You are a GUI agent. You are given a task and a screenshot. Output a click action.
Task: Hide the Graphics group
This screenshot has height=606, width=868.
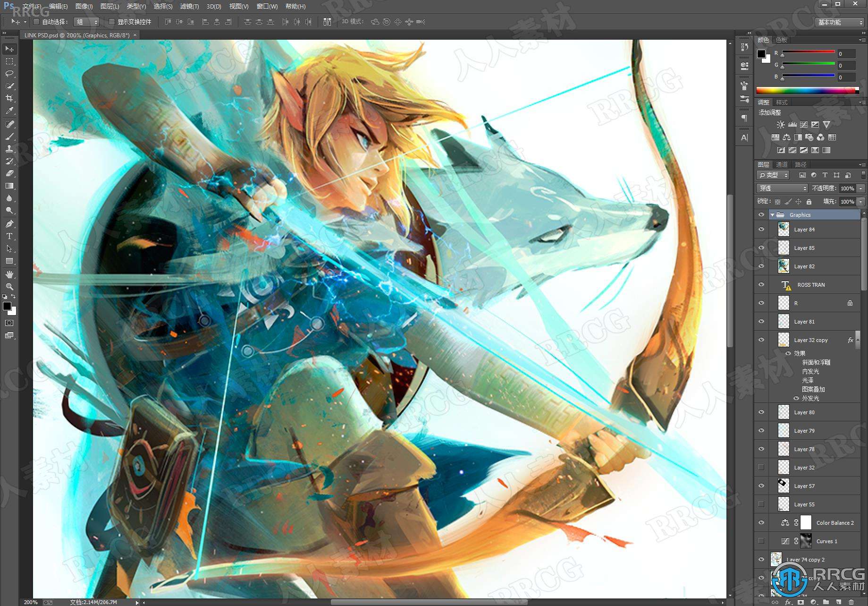coord(761,215)
